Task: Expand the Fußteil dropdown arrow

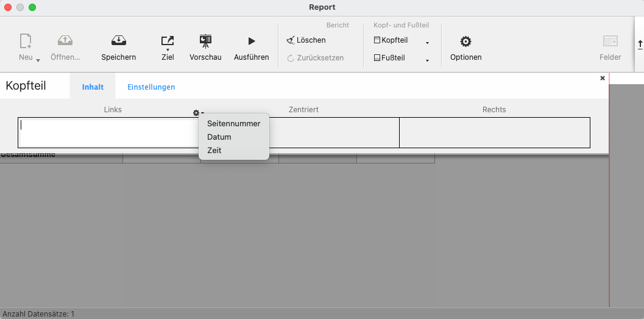Action: click(x=427, y=60)
